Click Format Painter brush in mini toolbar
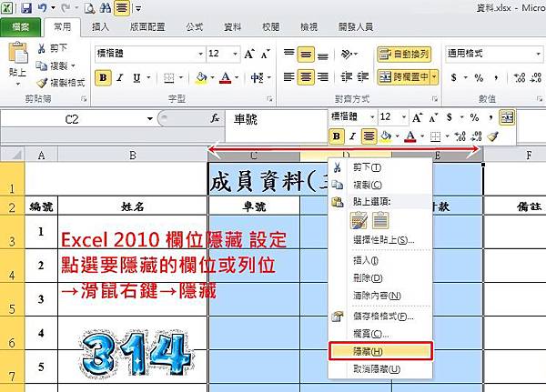Image resolution: width=546 pixels, height=392 pixels. 492,136
